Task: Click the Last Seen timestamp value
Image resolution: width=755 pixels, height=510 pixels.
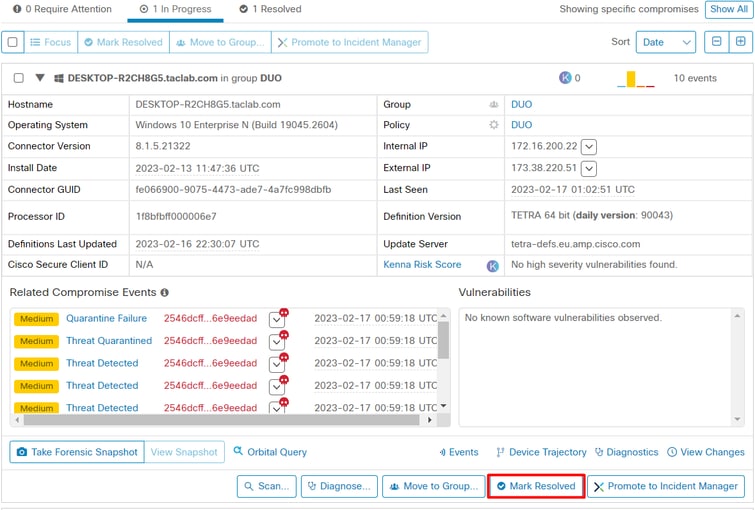Action: tap(573, 190)
